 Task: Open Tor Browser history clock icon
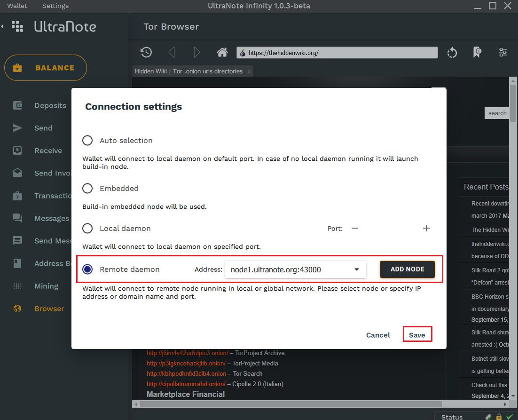146,52
